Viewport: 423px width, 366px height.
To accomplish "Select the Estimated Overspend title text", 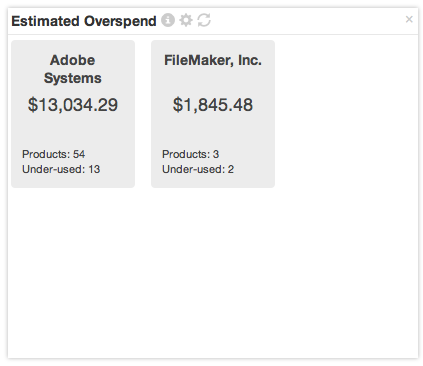I will click(x=84, y=21).
